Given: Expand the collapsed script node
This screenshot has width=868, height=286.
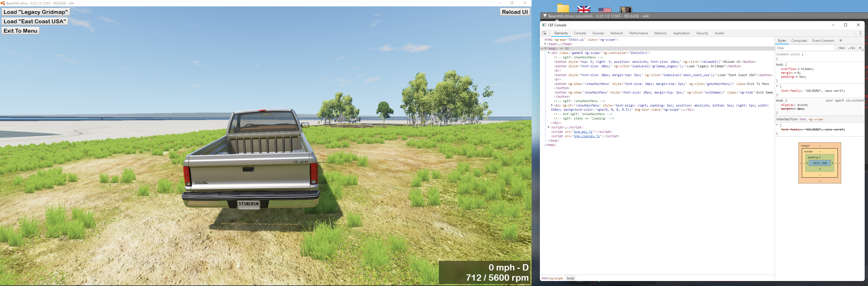Looking at the screenshot, I should [x=548, y=127].
